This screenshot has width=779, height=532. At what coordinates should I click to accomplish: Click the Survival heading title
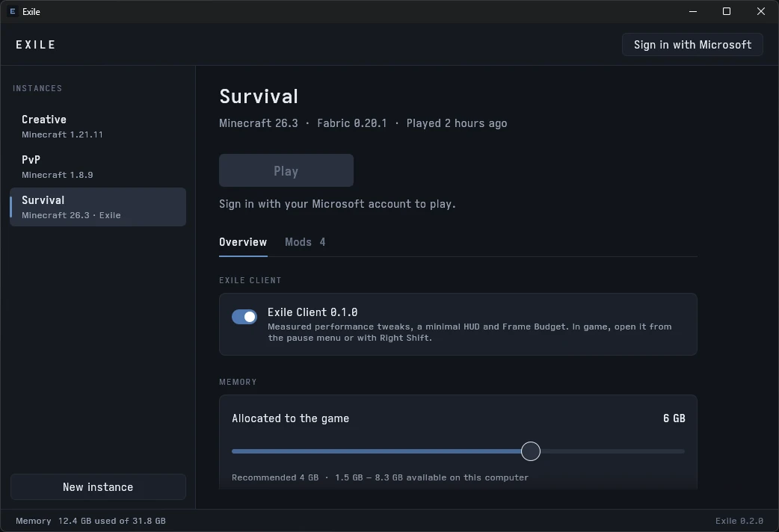259,96
